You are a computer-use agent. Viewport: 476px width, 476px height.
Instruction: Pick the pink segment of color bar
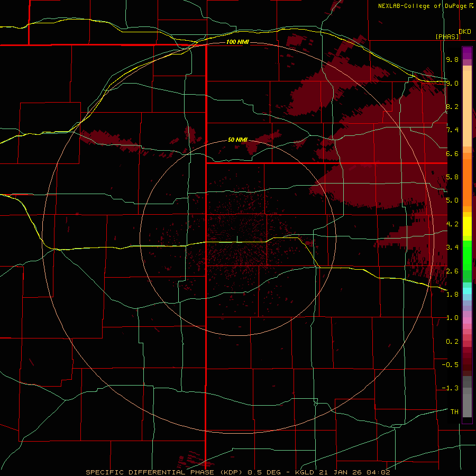467,321
